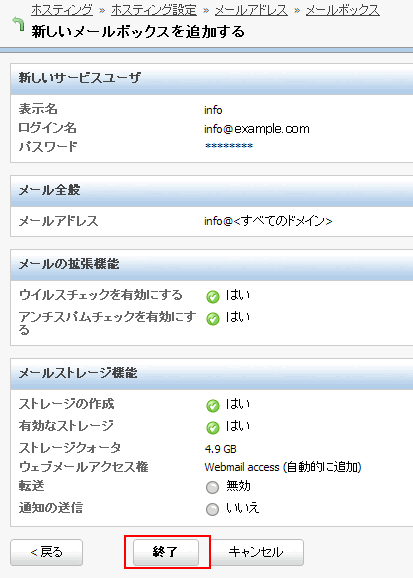Click the green up-level arrow icon
The height and width of the screenshot is (578, 413).
18,24
